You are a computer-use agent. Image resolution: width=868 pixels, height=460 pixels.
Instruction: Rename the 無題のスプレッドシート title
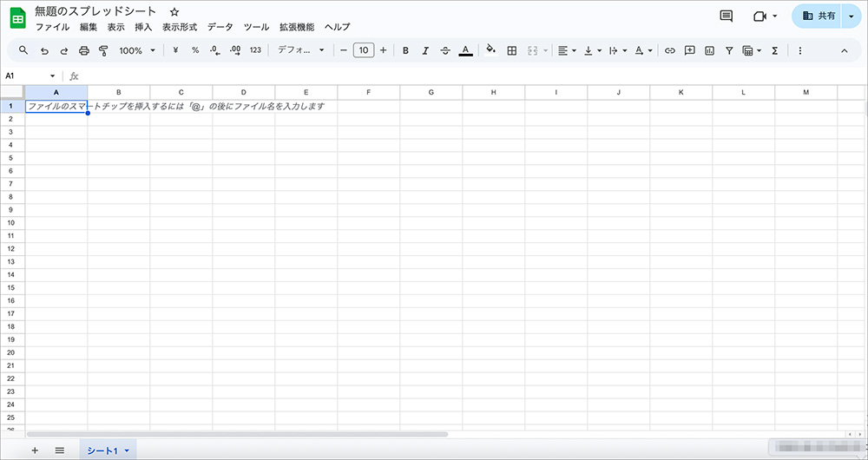tap(95, 11)
